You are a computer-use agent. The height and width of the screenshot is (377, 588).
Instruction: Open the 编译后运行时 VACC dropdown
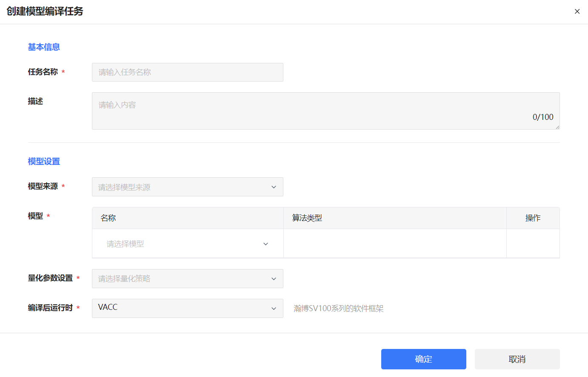(188, 308)
